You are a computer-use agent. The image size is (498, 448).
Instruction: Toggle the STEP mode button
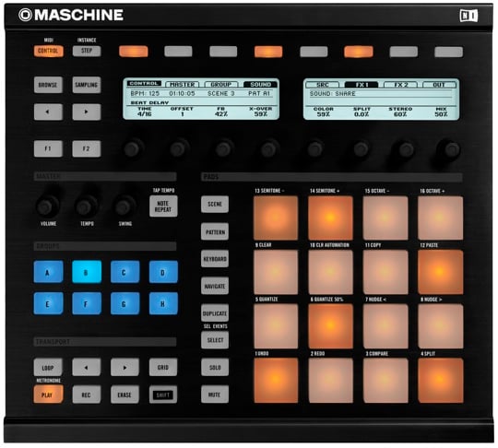tap(87, 51)
